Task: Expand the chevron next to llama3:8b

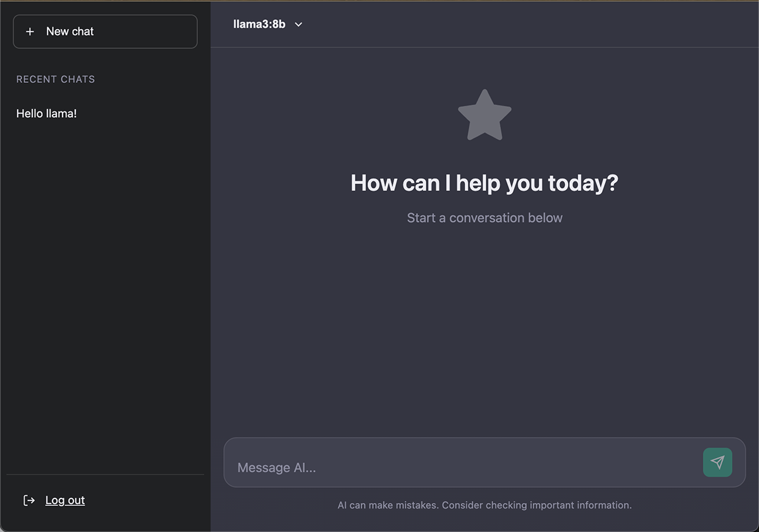Action: pos(299,25)
